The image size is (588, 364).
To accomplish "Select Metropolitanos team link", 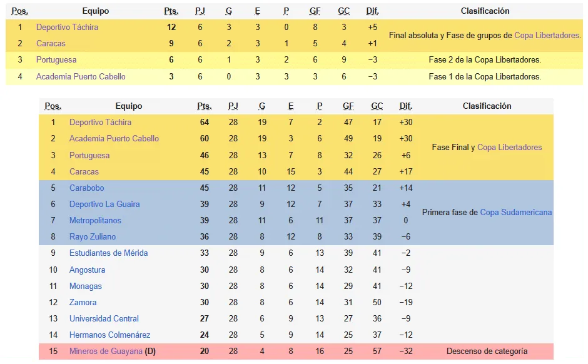I will (95, 220).
